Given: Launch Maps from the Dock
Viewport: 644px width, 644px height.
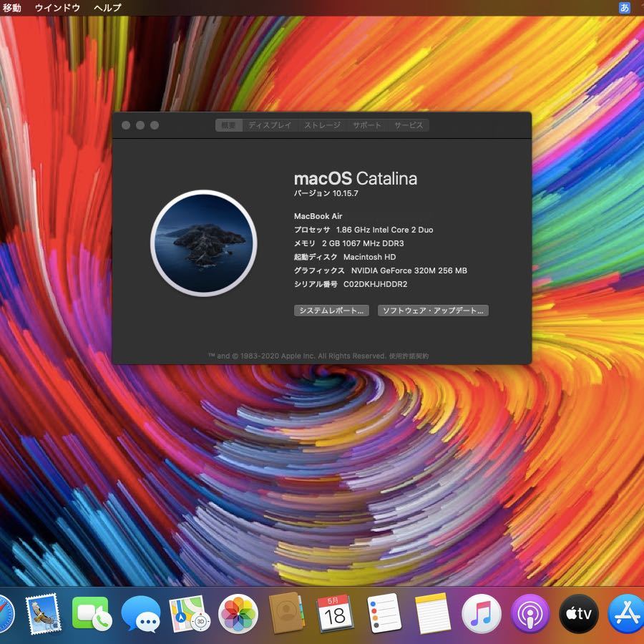Looking at the screenshot, I should coord(189,614).
